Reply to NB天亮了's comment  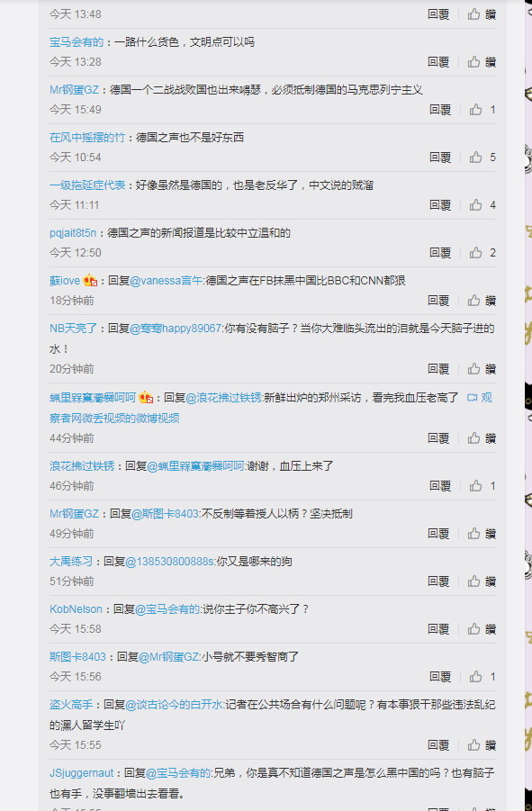click(x=438, y=369)
